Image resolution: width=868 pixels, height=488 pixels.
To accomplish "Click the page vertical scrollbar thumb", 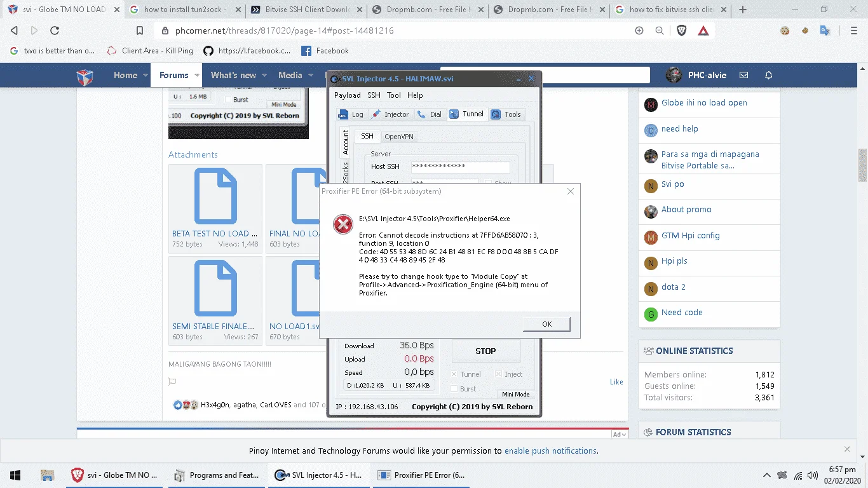I will coord(862,165).
